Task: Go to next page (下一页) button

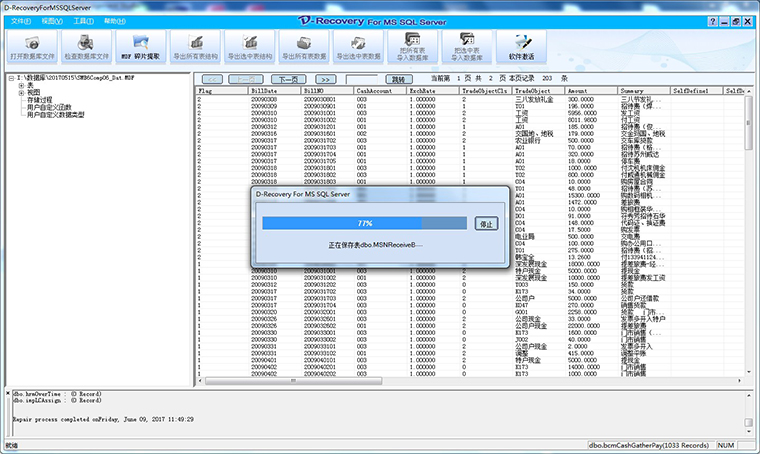Action: [288, 79]
